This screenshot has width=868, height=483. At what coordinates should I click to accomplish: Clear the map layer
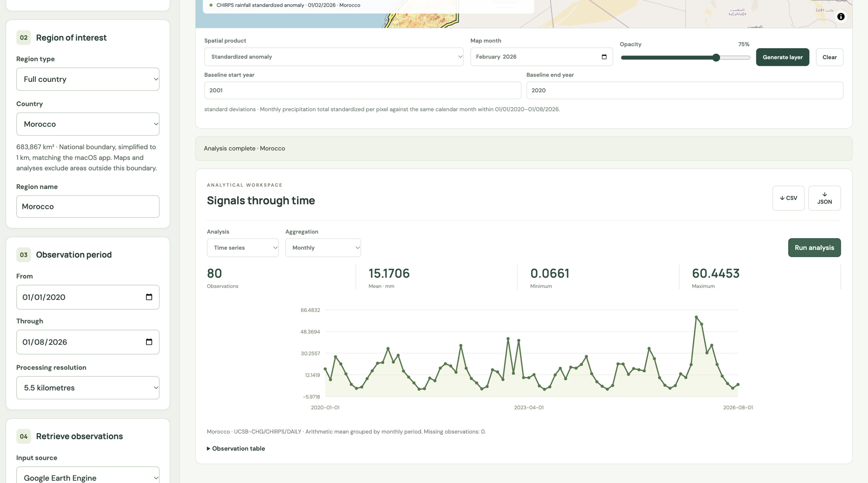(x=829, y=57)
